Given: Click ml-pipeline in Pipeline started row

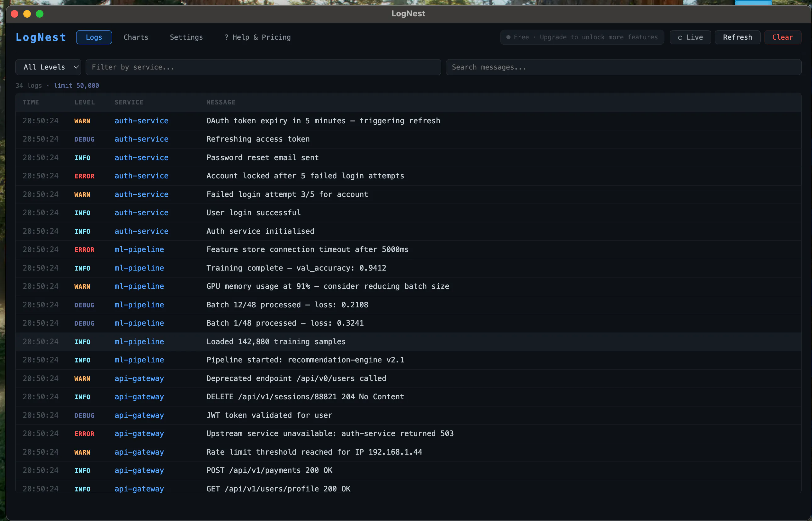Looking at the screenshot, I should 139,360.
